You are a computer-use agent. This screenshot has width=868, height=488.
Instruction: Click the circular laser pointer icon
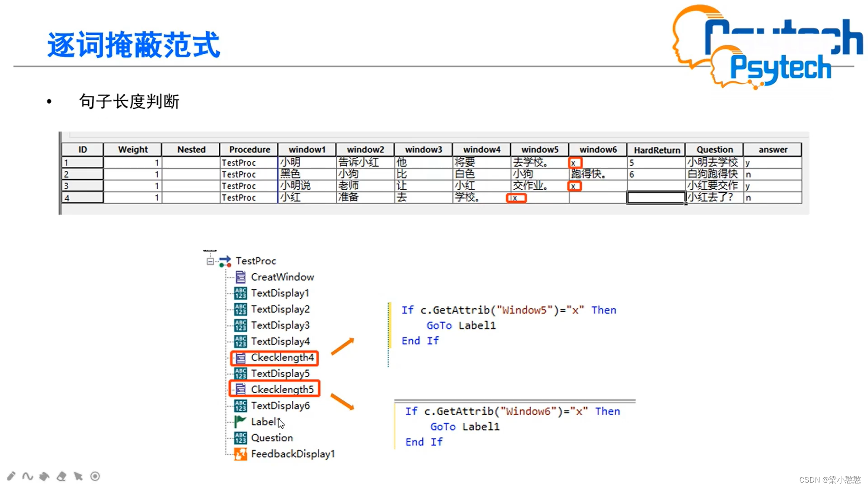coord(95,476)
